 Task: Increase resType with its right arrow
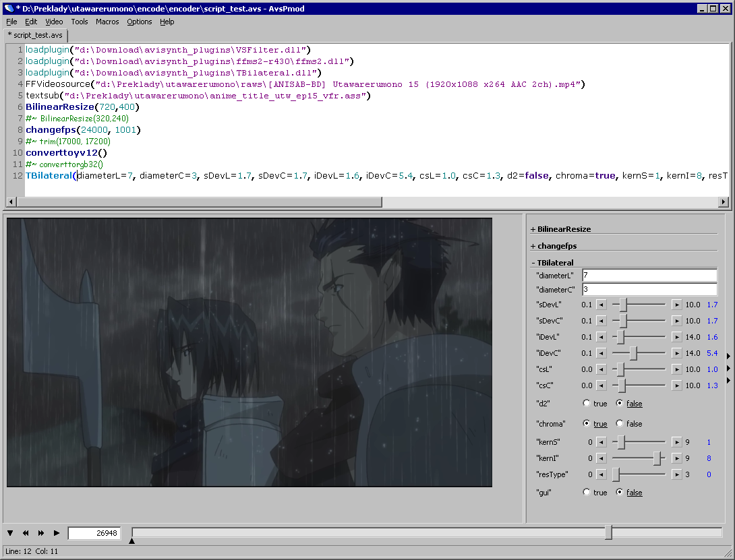[x=677, y=474]
